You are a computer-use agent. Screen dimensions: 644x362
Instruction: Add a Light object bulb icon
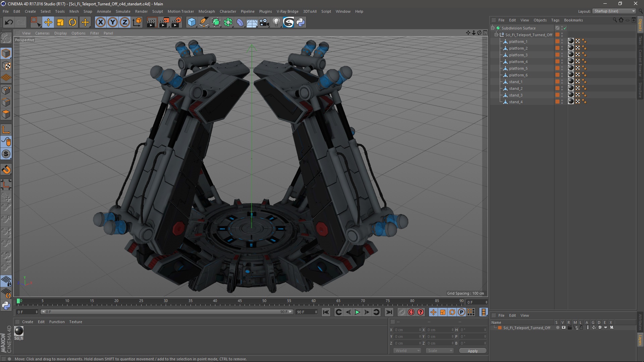(276, 22)
